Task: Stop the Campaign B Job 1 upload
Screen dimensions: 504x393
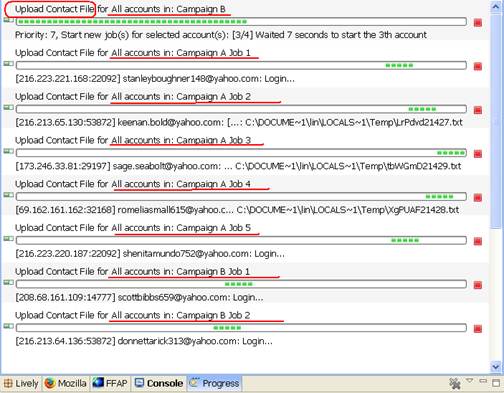Action: coord(478,285)
